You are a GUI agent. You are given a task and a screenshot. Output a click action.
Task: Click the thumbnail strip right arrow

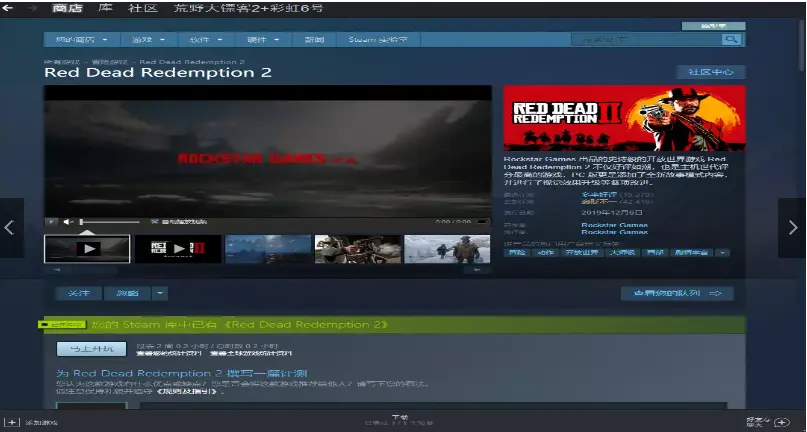click(478, 269)
